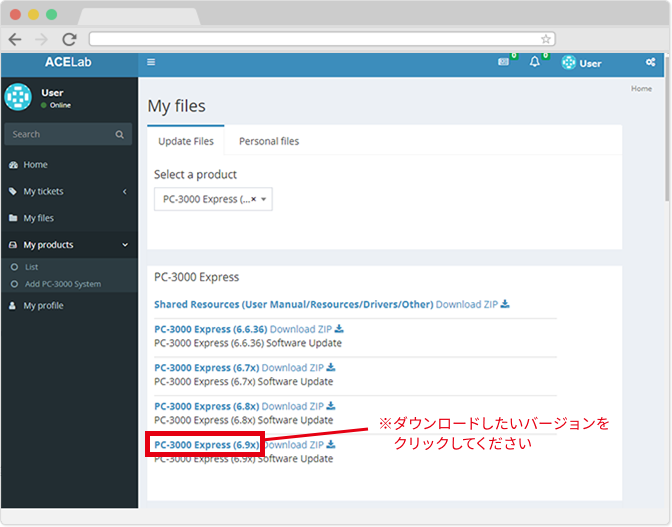
Task: Click the List circle bullet icon
Action: click(14, 267)
